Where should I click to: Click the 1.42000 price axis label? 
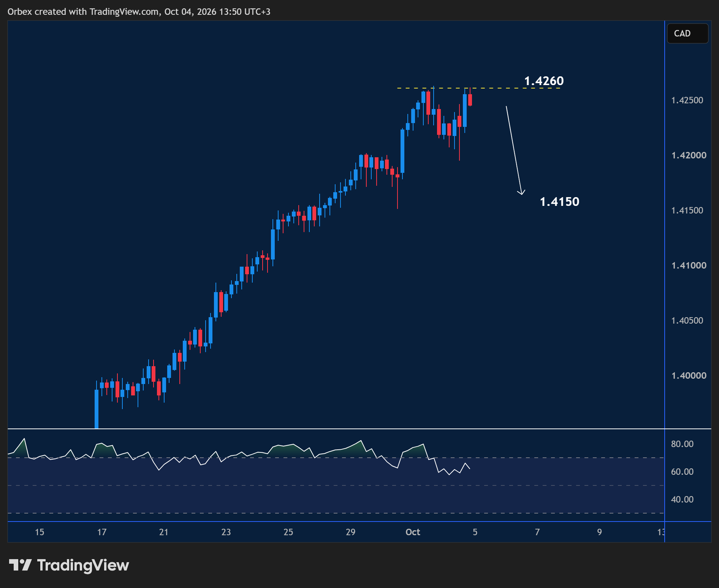point(689,155)
